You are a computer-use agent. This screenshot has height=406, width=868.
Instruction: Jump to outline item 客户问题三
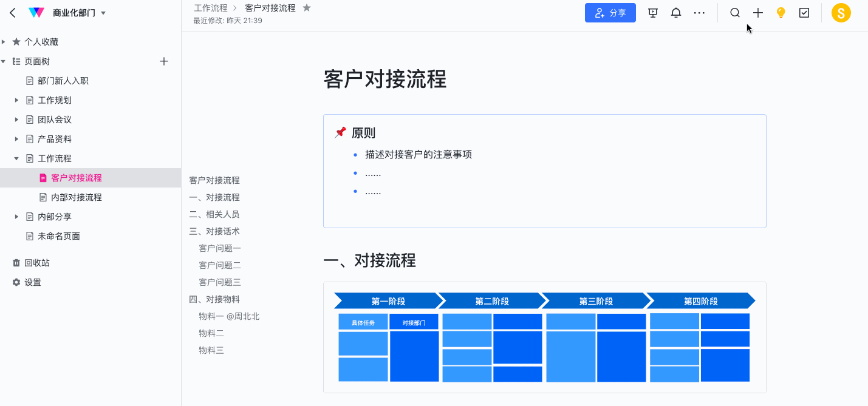[220, 282]
